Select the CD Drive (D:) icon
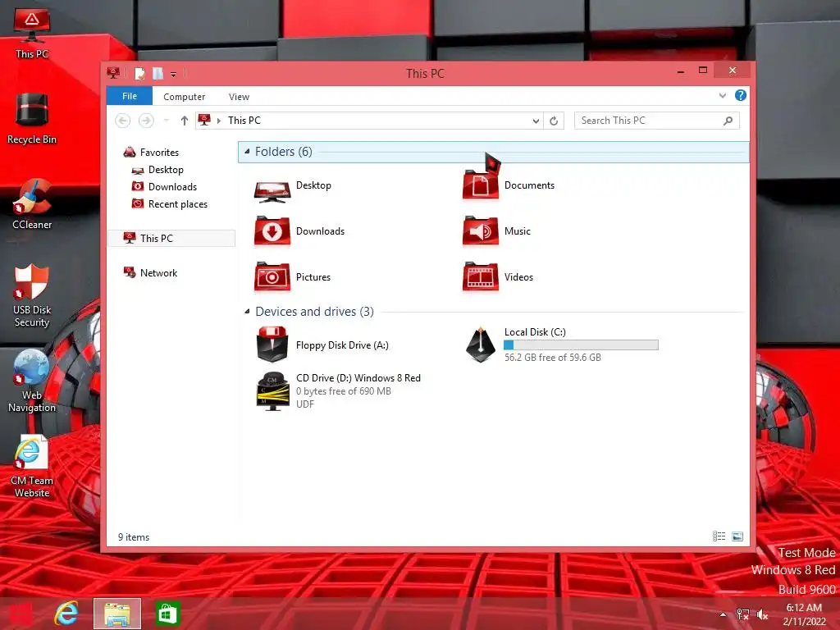Screen dimensions: 840x630 click(x=272, y=391)
